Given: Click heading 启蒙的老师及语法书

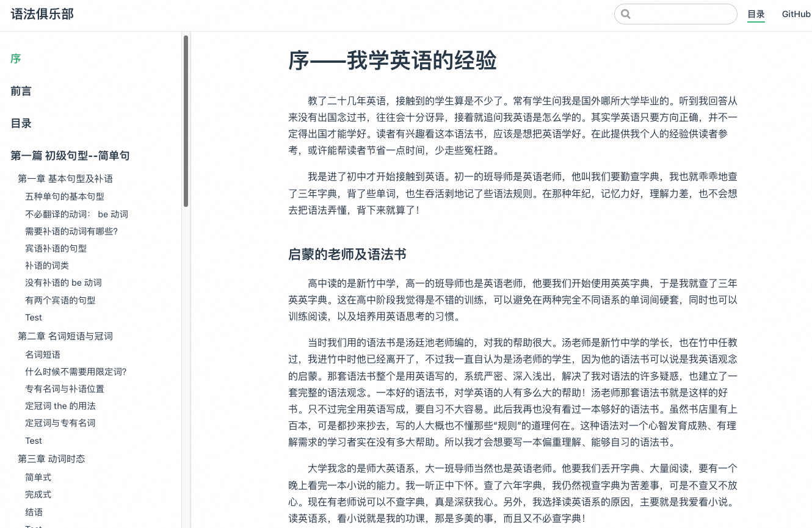Looking at the screenshot, I should point(347,255).
